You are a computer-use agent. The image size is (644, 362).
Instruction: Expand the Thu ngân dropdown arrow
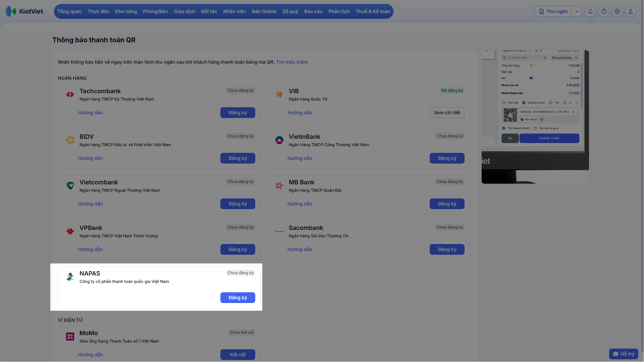[x=577, y=11]
